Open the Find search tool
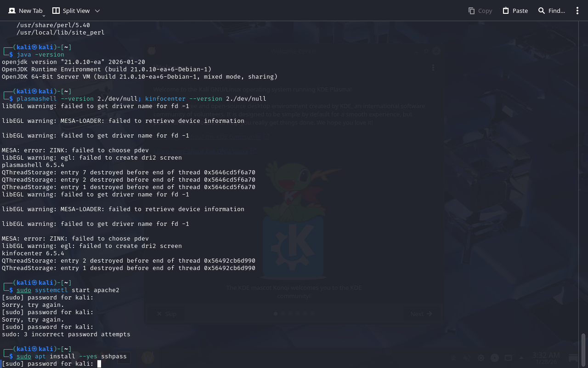The height and width of the screenshot is (368, 588). 551,11
